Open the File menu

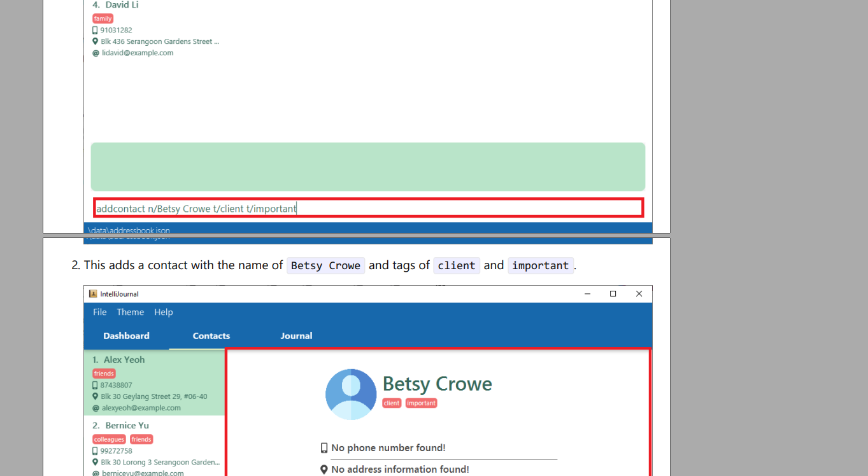pos(99,312)
